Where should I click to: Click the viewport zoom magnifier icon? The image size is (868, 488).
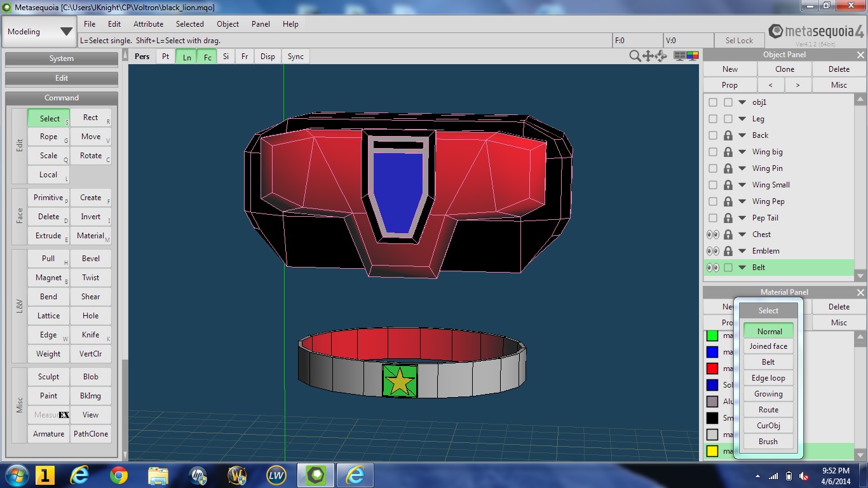tap(635, 56)
